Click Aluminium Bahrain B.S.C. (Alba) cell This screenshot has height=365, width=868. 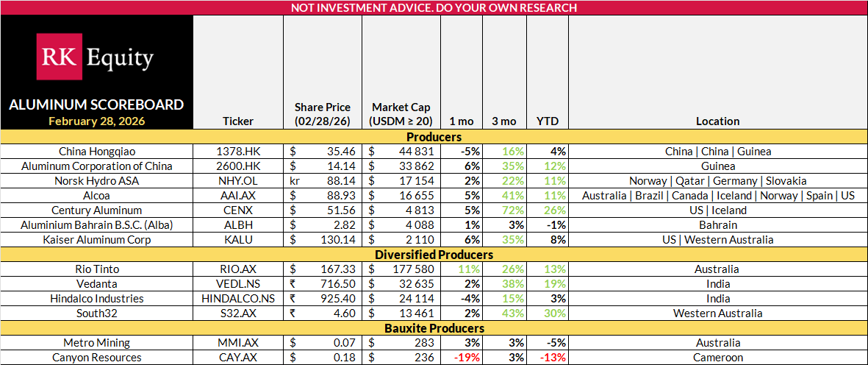(x=97, y=225)
